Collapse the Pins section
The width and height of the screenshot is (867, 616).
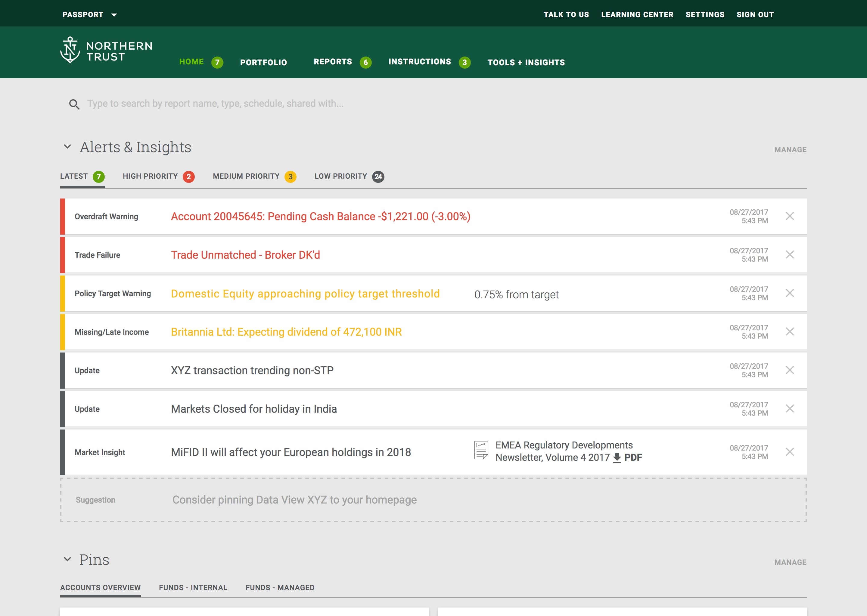[67, 559]
